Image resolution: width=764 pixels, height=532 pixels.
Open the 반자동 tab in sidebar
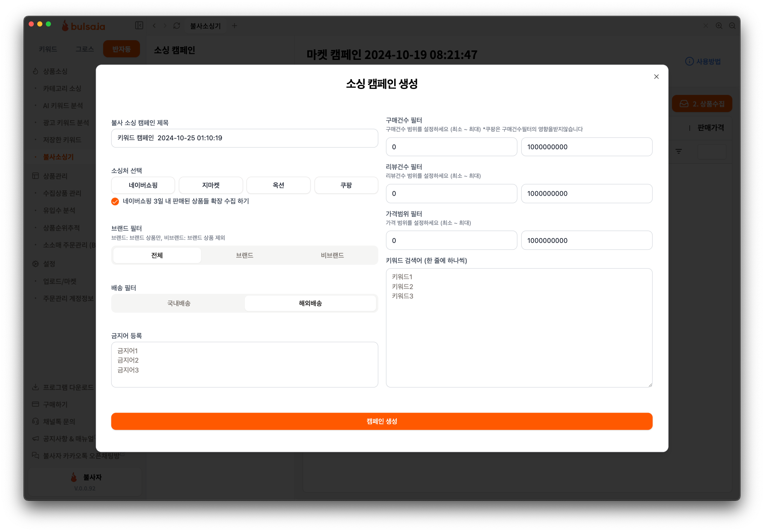122,49
